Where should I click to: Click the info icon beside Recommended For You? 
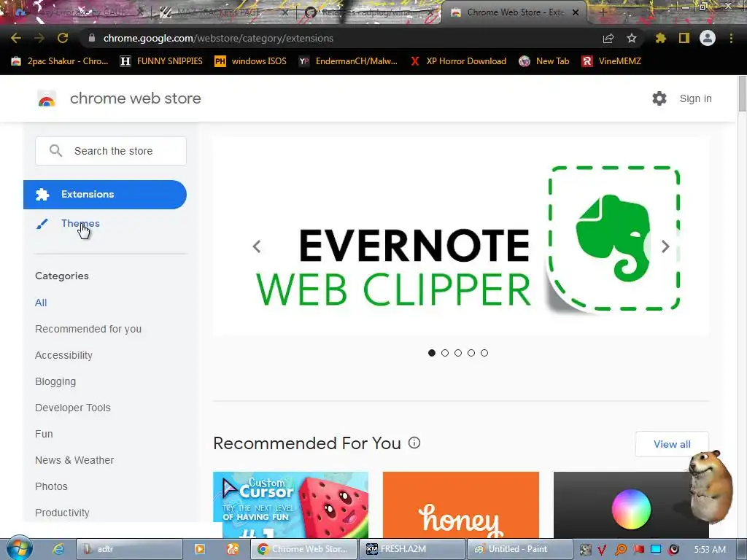coord(414,443)
